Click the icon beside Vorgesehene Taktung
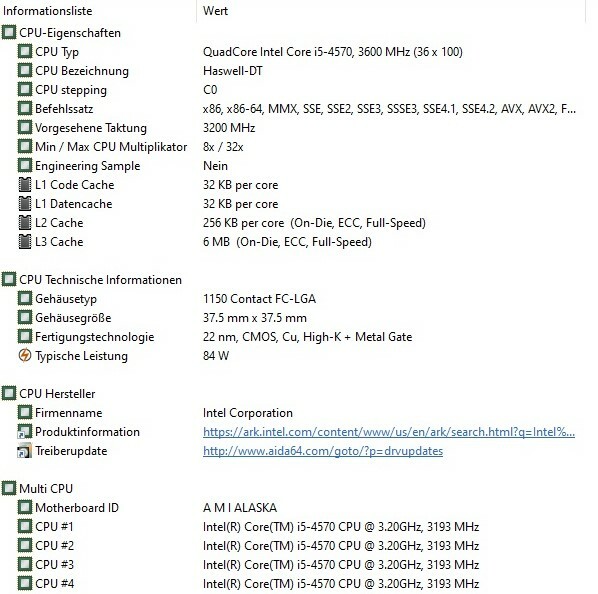The image size is (598, 594). [25, 128]
